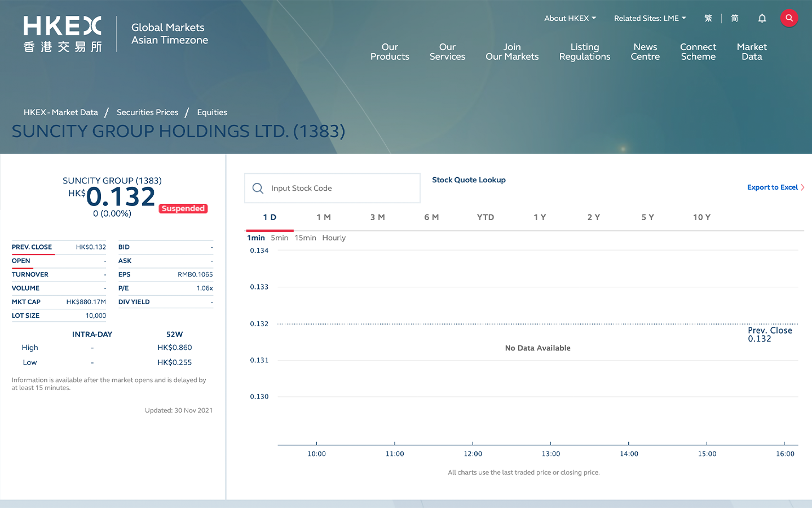The height and width of the screenshot is (508, 812).
Task: Click the P/E value 1.06x
Action: click(205, 288)
